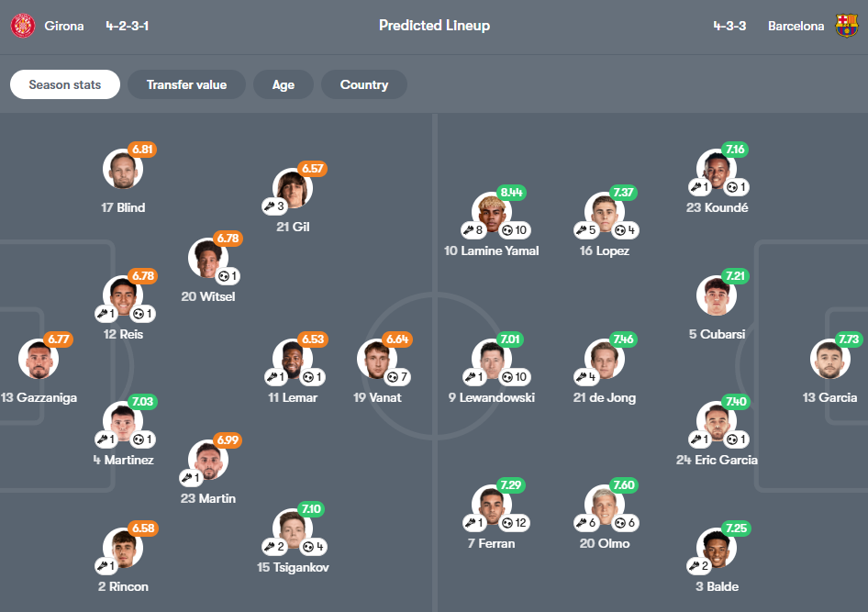Click Vanat's goals icon showing 7
The width and height of the screenshot is (868, 612).
pos(397,376)
